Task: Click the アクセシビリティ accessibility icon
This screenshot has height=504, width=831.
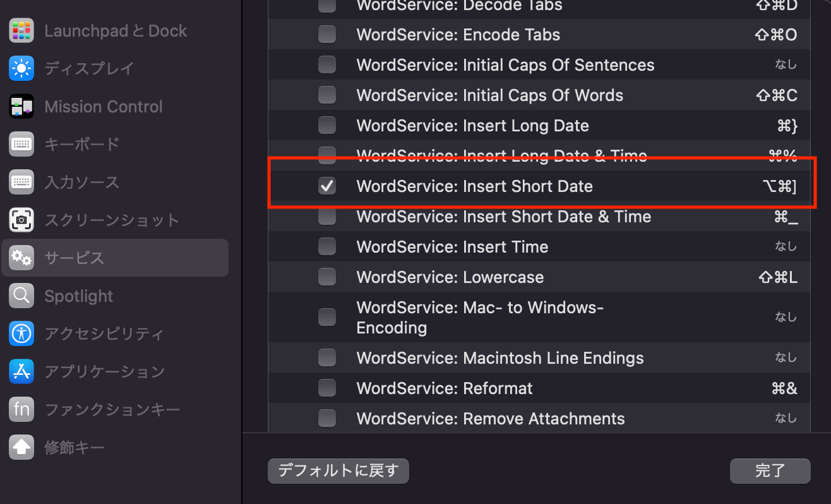Action: click(21, 333)
